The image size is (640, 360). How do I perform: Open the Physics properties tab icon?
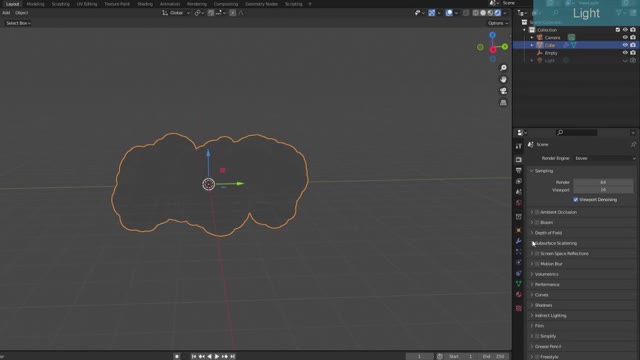pos(519,262)
